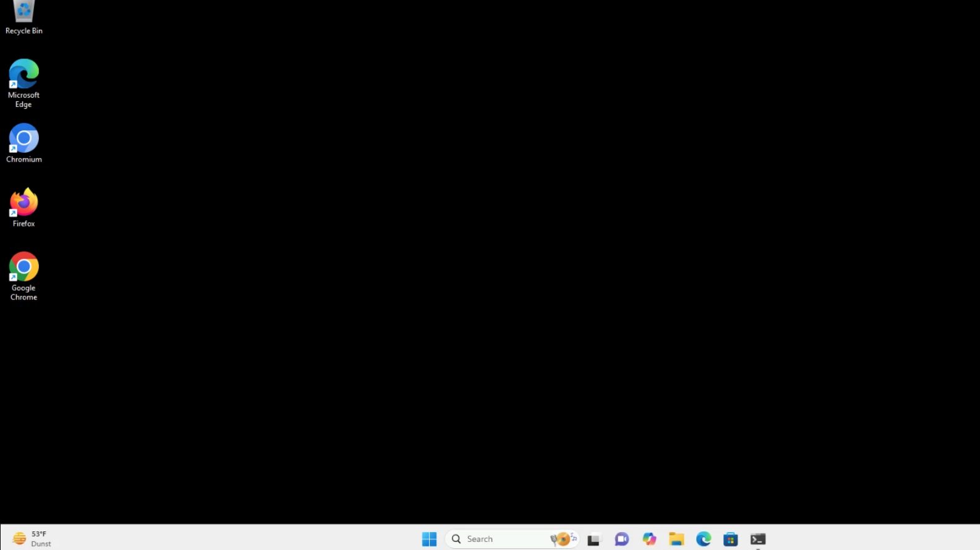Open Microsoft Store from the taskbar
The width and height of the screenshot is (980, 550).
tap(730, 539)
